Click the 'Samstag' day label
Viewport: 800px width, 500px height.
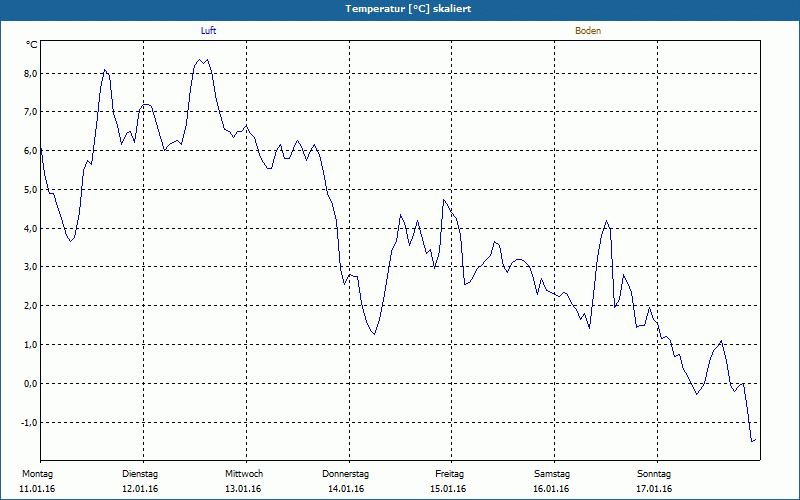pos(552,474)
